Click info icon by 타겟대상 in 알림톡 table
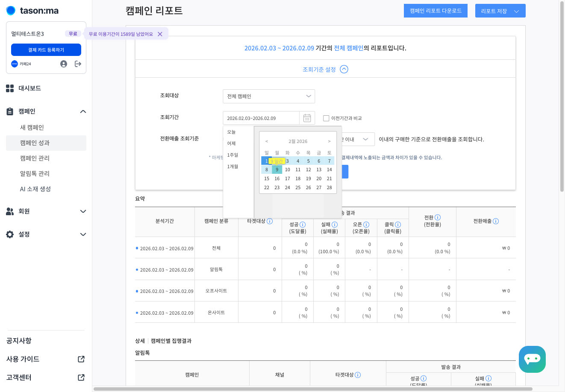 [358, 375]
